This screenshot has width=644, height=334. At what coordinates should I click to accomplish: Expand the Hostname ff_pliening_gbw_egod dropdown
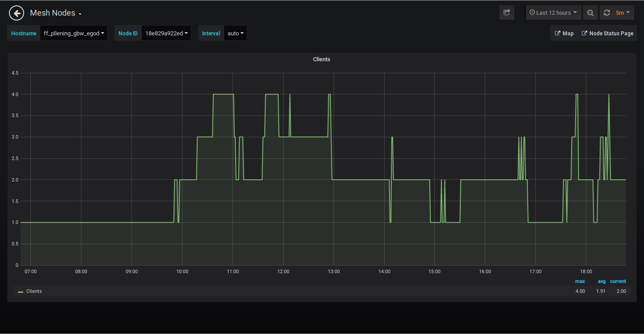[x=74, y=33]
